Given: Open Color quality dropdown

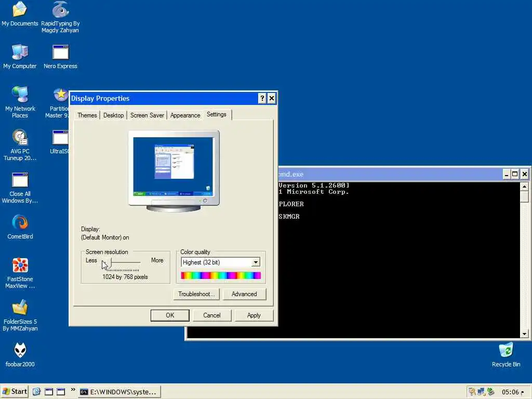Looking at the screenshot, I should [256, 262].
